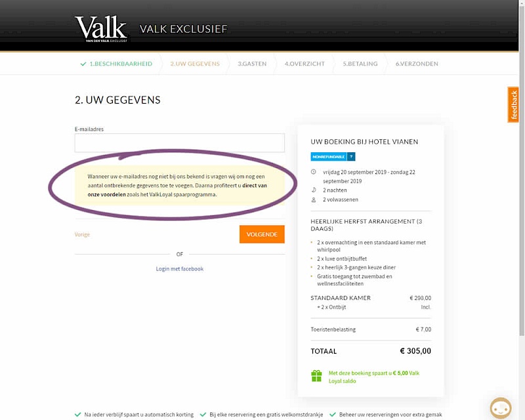
Task: Click the person icon beside 2 volwassenen
Action: [314, 199]
